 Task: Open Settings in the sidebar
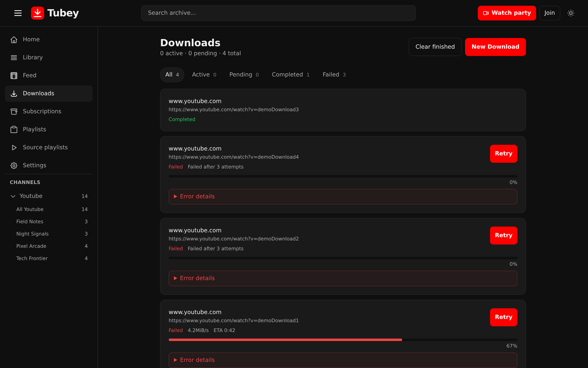[x=49, y=166]
